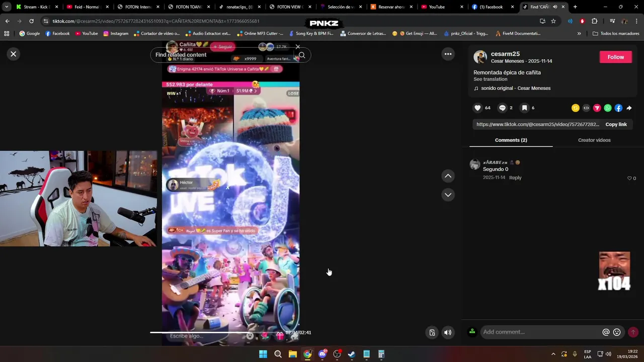Open the three-dots video options menu
The width and height of the screenshot is (644, 362).
[x=448, y=54]
